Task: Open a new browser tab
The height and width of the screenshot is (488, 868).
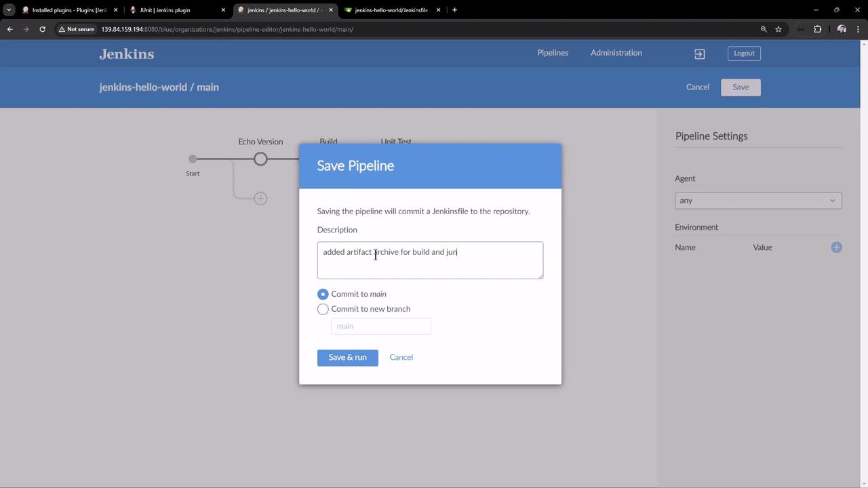Action: [454, 10]
